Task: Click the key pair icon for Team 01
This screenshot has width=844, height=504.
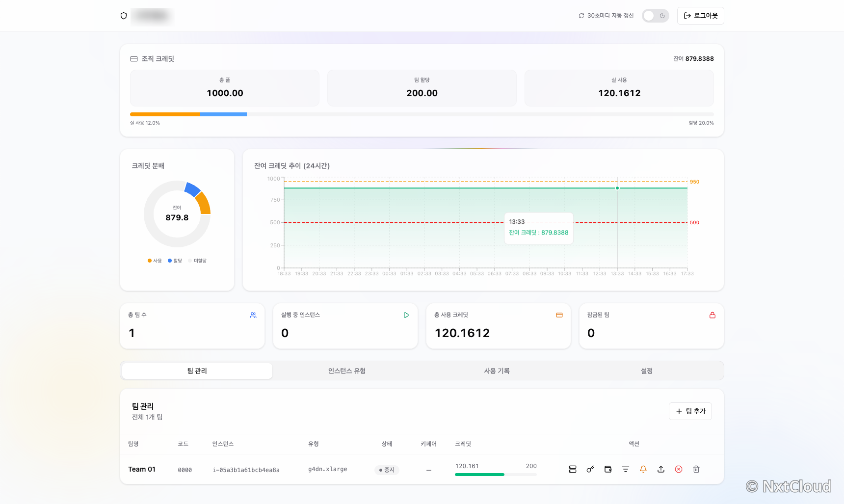Action: 590,469
